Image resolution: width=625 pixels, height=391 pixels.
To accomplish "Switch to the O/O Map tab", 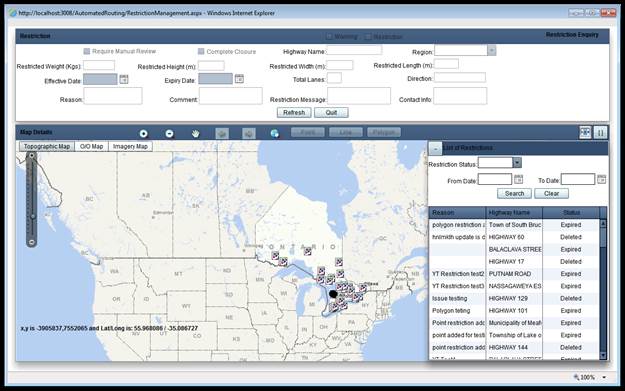I will [x=91, y=146].
